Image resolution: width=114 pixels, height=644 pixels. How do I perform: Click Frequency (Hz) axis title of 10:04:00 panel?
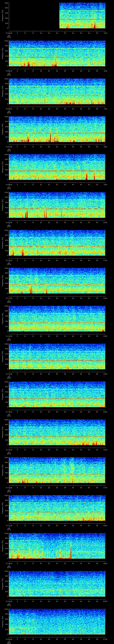coord(3,16)
